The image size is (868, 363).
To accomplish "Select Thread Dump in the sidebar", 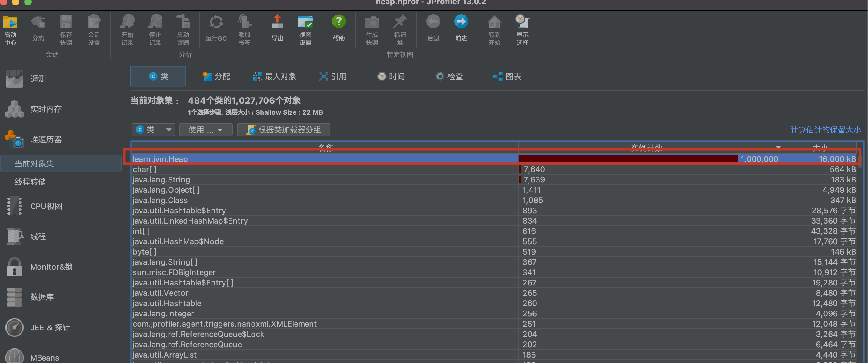I will coord(30,182).
